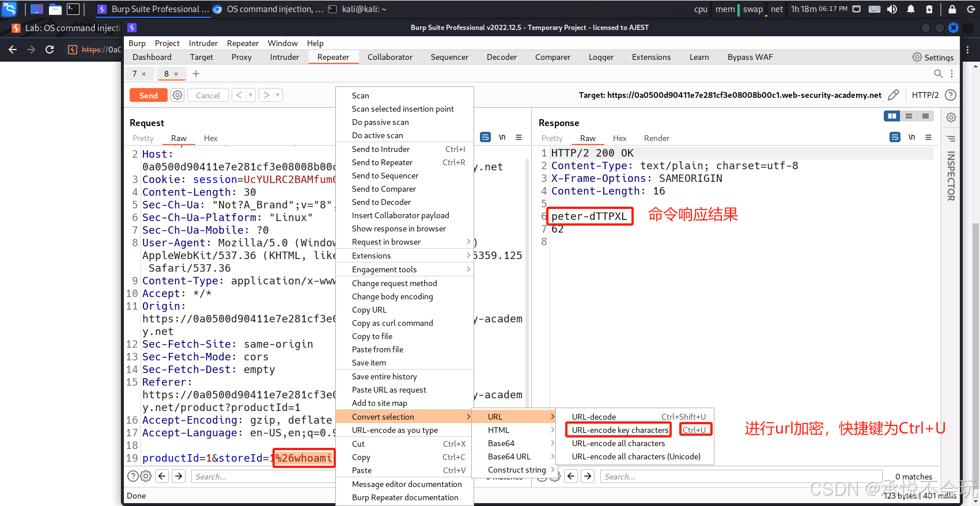Open history forward dropdown arrow
The image size is (980, 506).
(x=278, y=96)
